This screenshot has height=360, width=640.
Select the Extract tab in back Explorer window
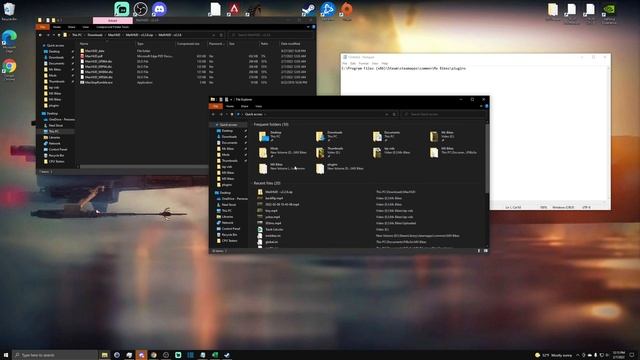pyautogui.click(x=113, y=20)
